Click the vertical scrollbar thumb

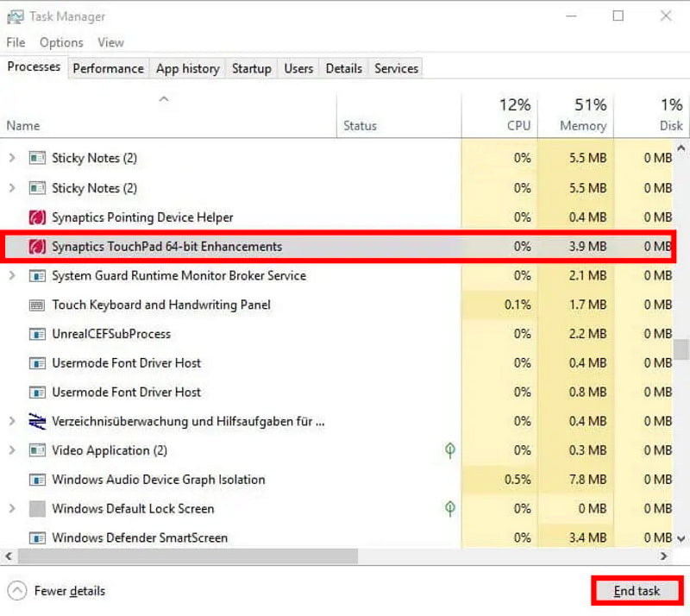pos(682,349)
